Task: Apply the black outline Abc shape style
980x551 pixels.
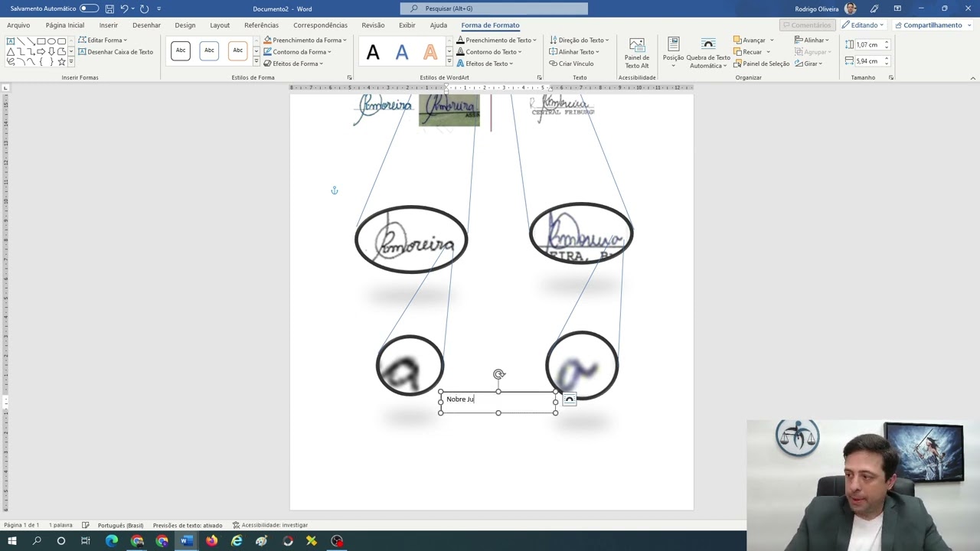Action: pyautogui.click(x=181, y=51)
